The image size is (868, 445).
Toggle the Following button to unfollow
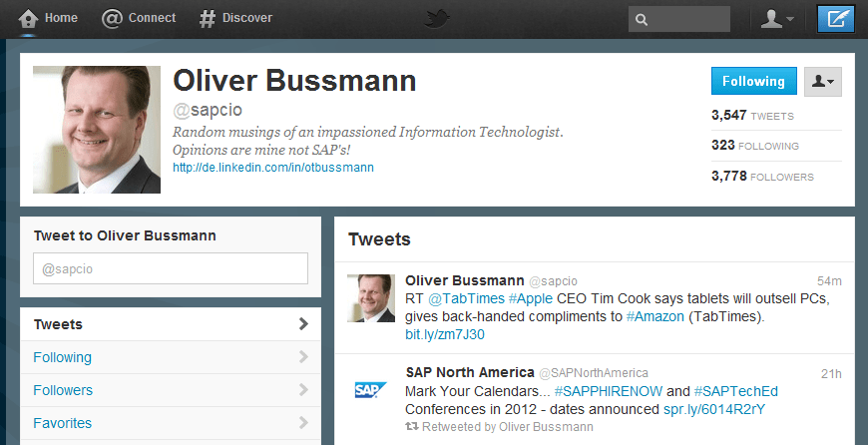[753, 82]
